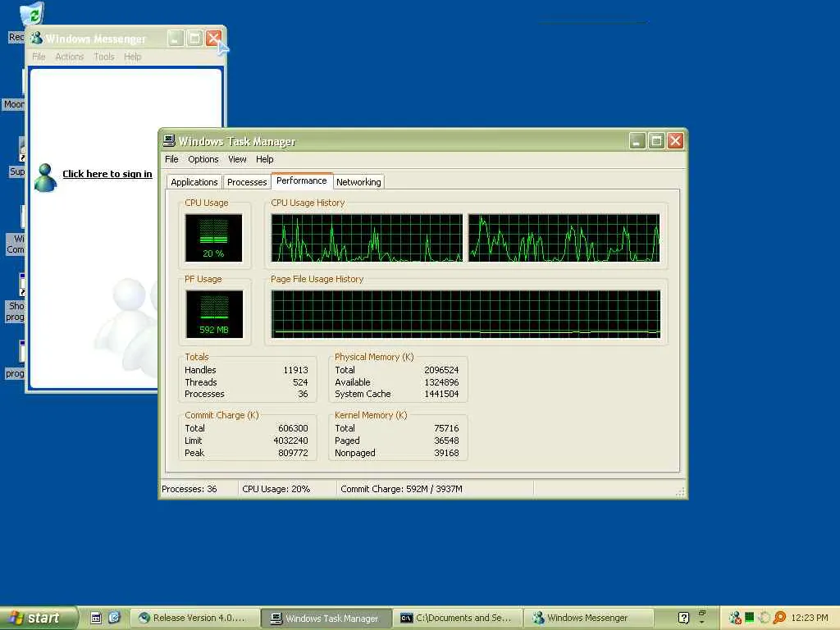This screenshot has width=840, height=630.
Task: Open Windows Messenger Actions menu
Action: 70,57
